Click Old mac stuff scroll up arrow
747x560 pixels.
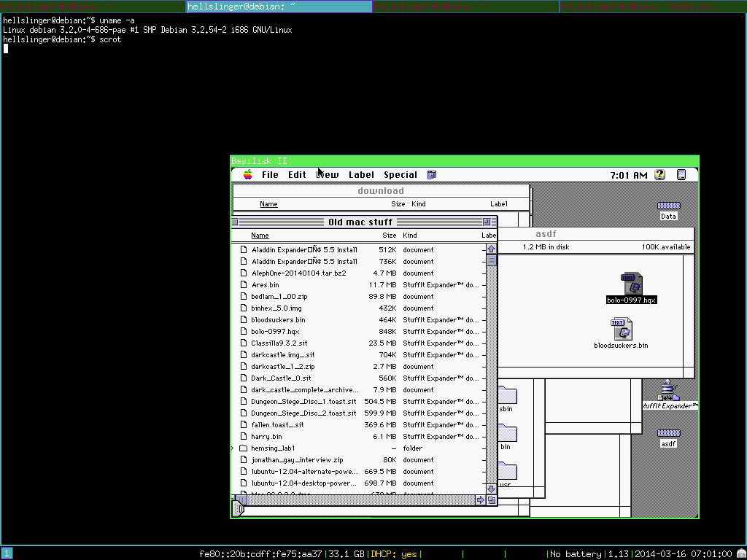pyautogui.click(x=491, y=249)
